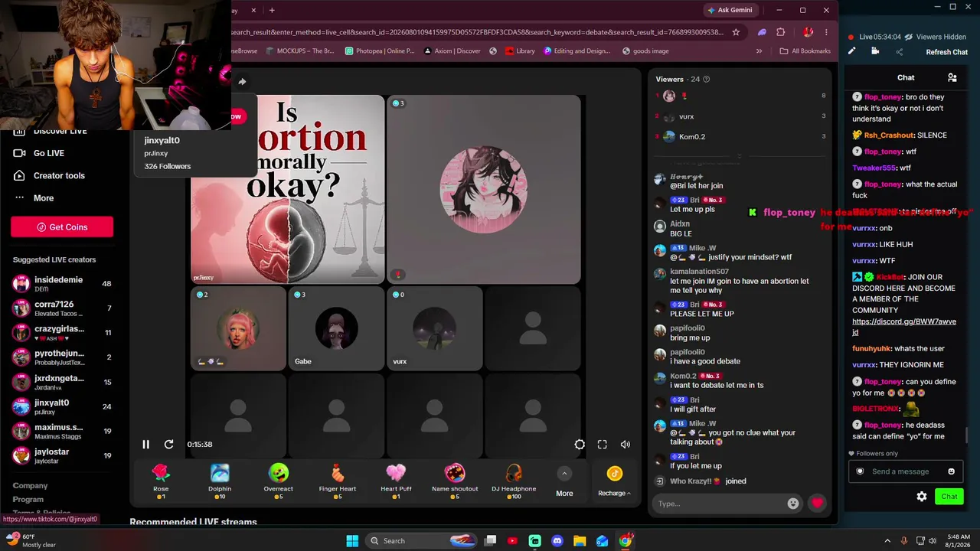Expand More gifts with the chevron
Image resolution: width=980 pixels, height=551 pixels.
(564, 473)
